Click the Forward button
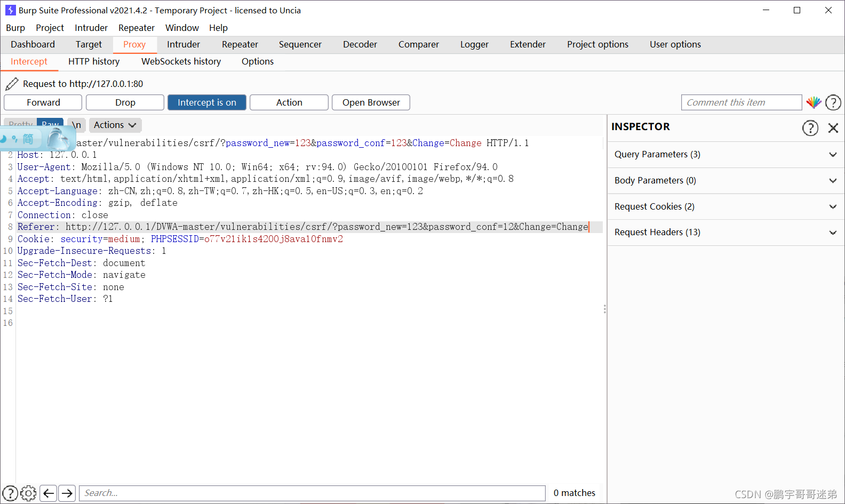 (43, 102)
